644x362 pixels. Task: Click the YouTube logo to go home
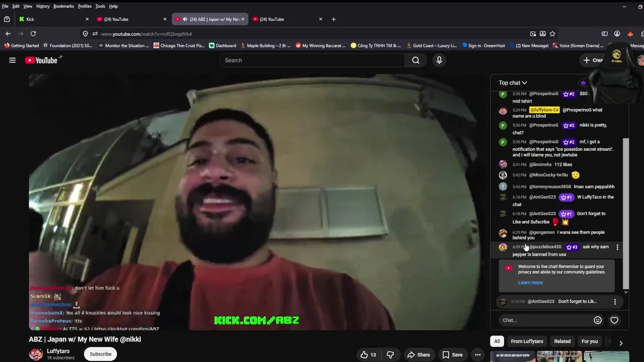coord(41,60)
